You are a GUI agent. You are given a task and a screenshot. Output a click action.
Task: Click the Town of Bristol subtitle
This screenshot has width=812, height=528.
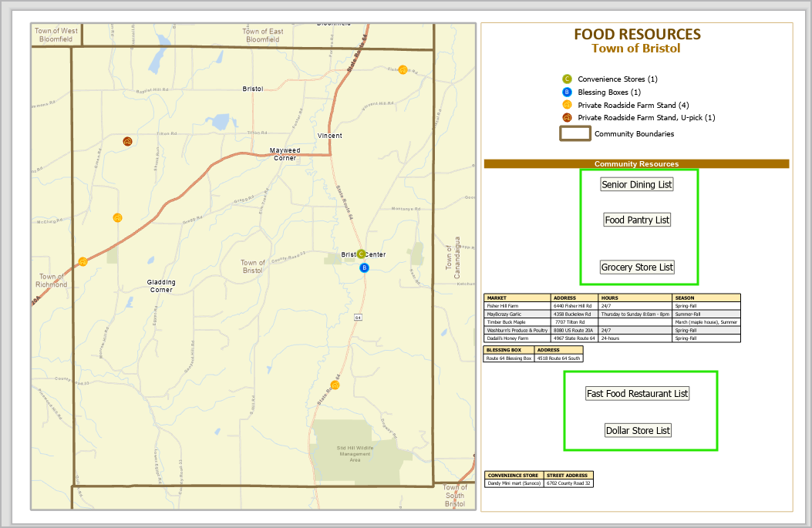pyautogui.click(x=636, y=49)
